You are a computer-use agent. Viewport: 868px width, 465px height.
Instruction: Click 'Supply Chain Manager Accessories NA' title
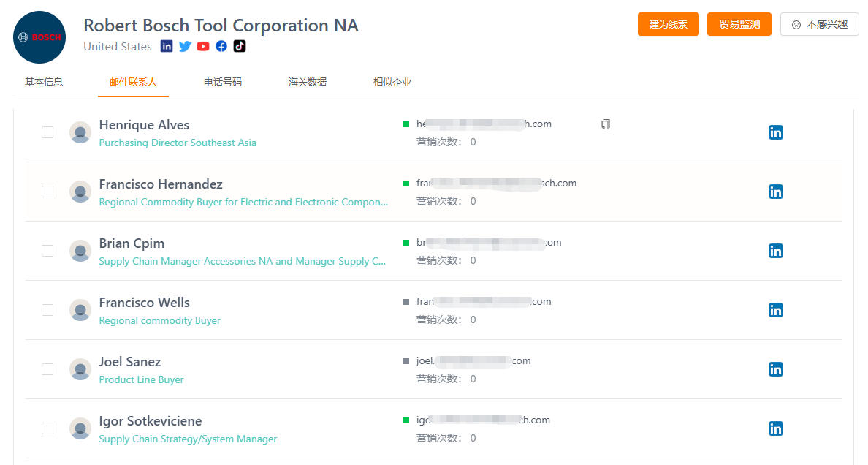[243, 262]
